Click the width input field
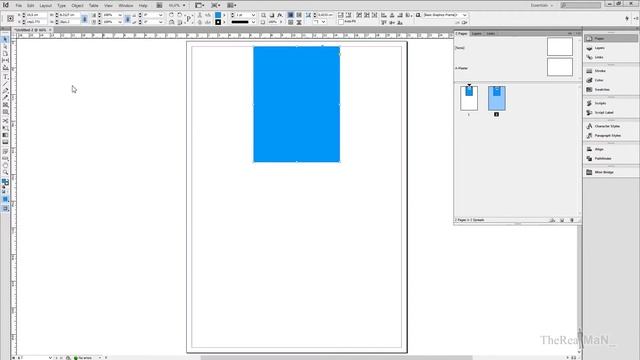Image resolution: width=640 pixels, height=360 pixels. tap(69, 15)
